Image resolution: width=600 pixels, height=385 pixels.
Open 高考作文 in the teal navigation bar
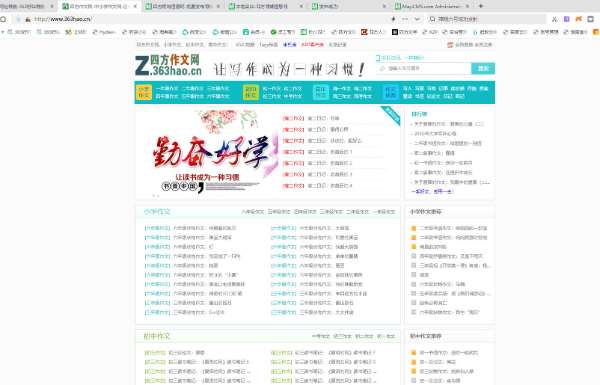point(363,96)
